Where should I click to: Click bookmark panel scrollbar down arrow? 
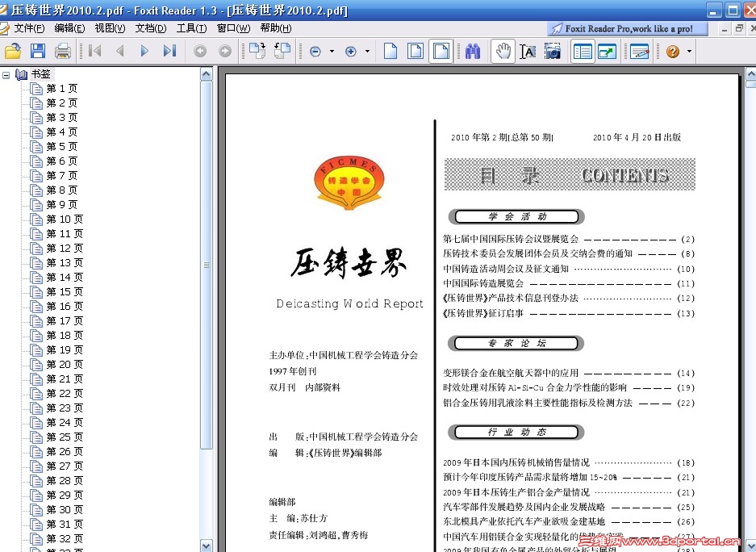click(207, 546)
